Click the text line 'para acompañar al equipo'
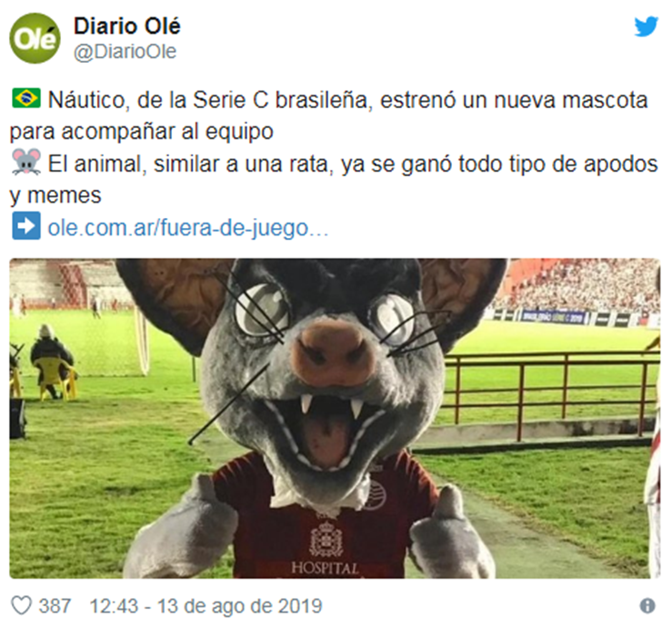This screenshot has height=627, width=672. (x=142, y=131)
